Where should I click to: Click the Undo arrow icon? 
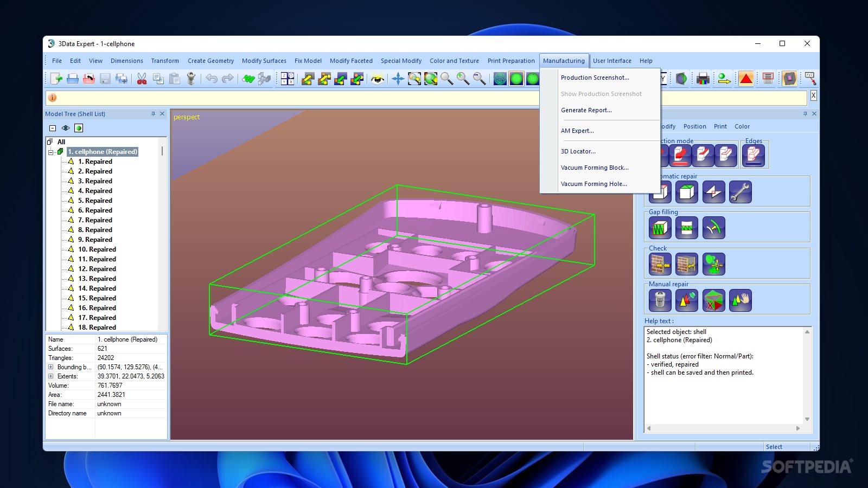[x=211, y=79]
